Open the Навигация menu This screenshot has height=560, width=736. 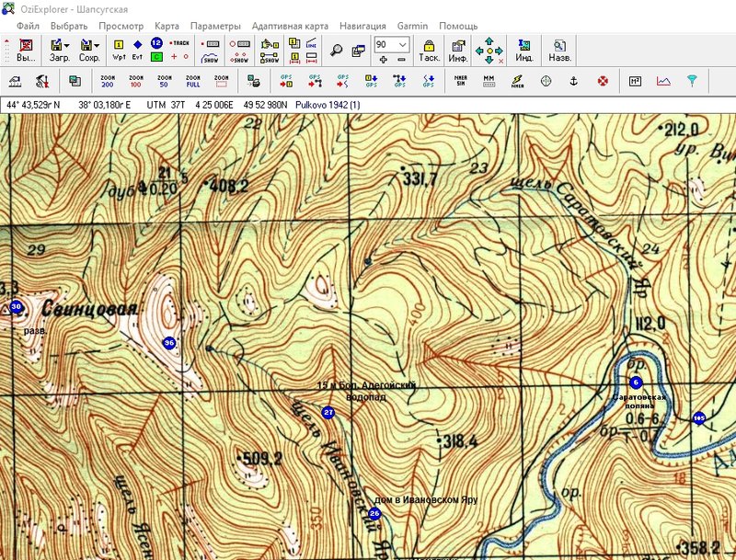click(362, 26)
